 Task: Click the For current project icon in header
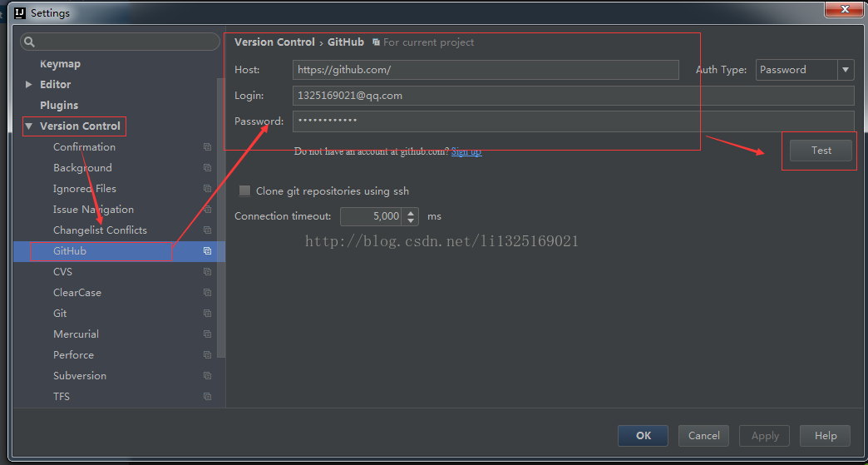376,42
